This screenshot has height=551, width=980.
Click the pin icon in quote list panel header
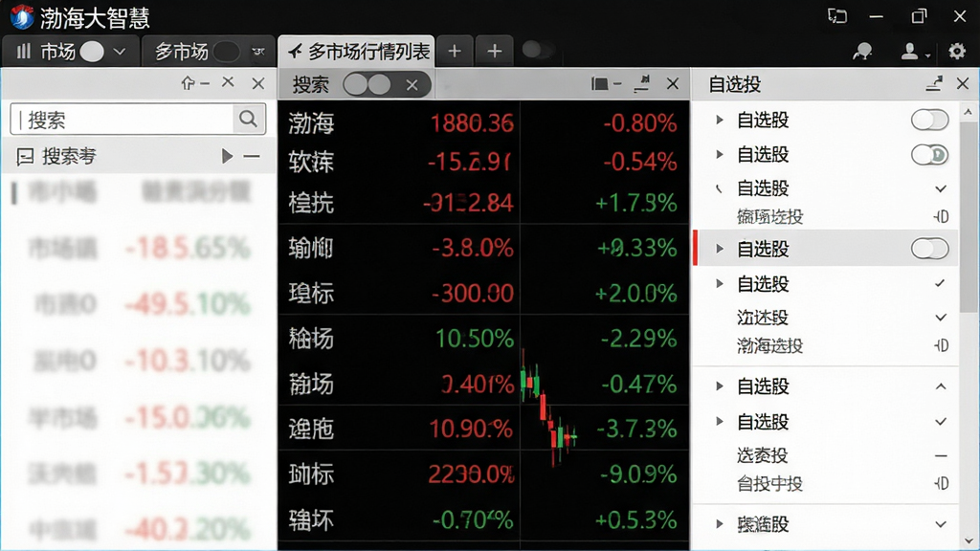[x=642, y=83]
